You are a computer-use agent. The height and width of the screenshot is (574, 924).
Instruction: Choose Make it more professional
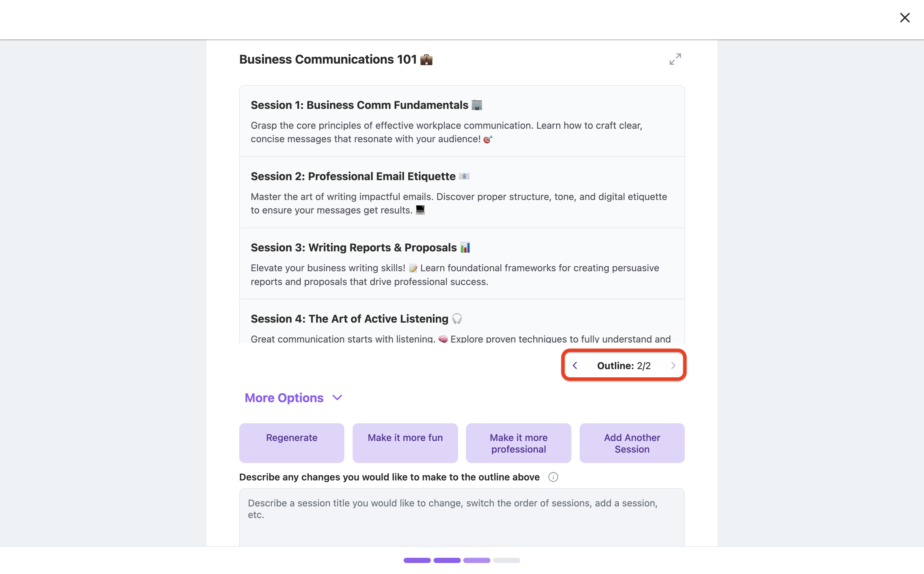(519, 443)
